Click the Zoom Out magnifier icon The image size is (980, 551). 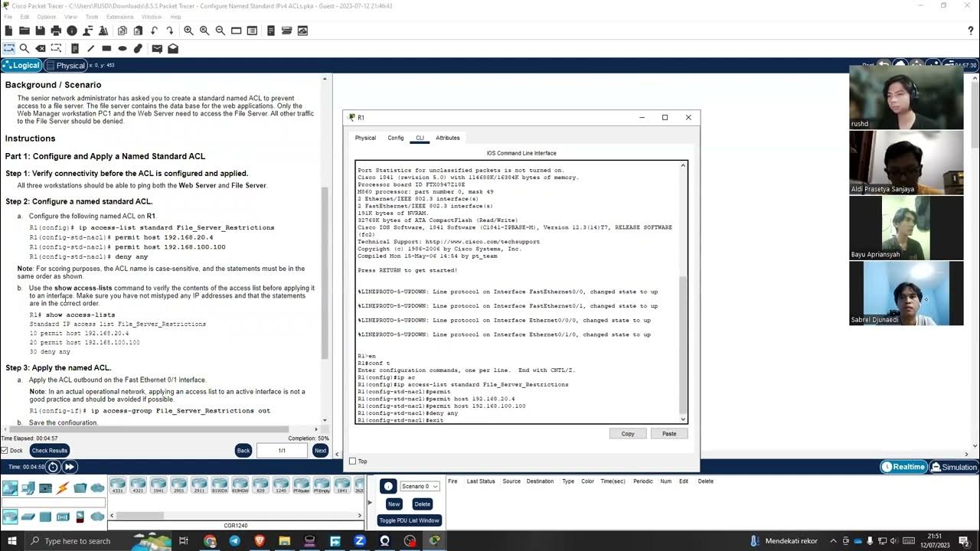coord(220,31)
